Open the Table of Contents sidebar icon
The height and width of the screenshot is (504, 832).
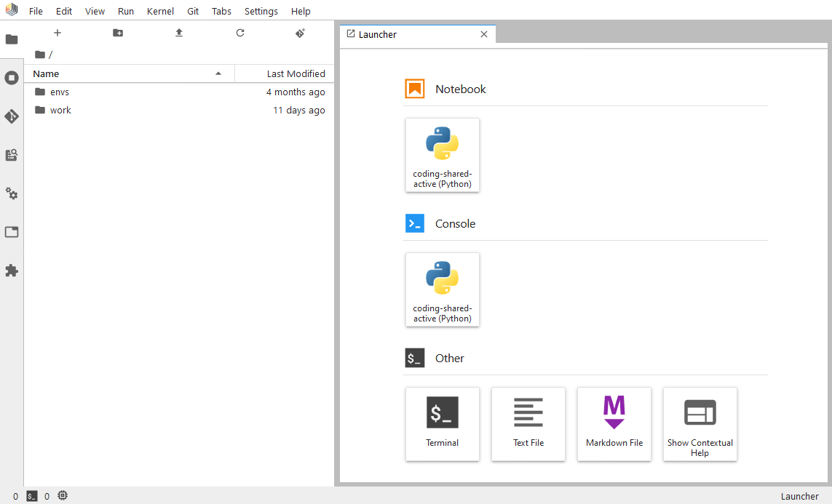point(12,155)
